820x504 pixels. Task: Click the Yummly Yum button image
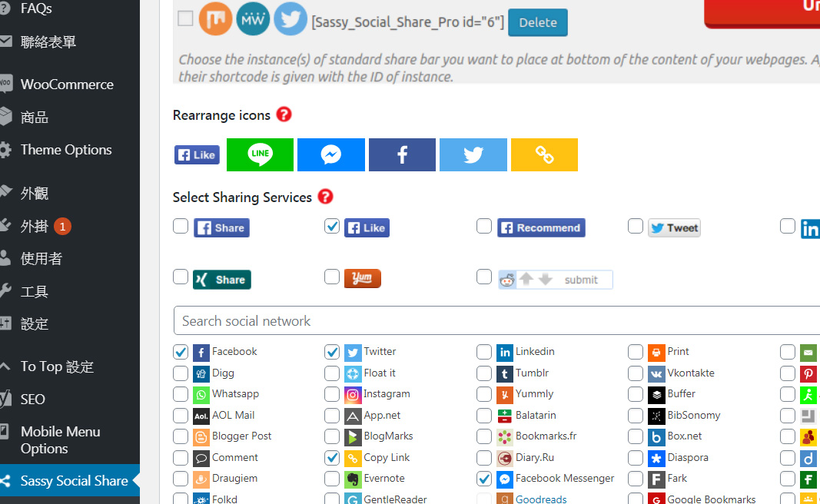click(363, 278)
